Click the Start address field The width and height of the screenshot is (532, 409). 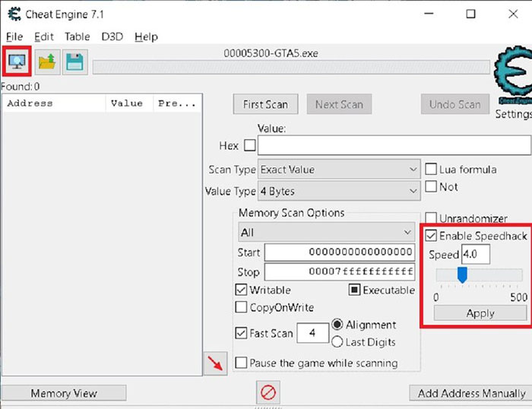[x=340, y=252]
